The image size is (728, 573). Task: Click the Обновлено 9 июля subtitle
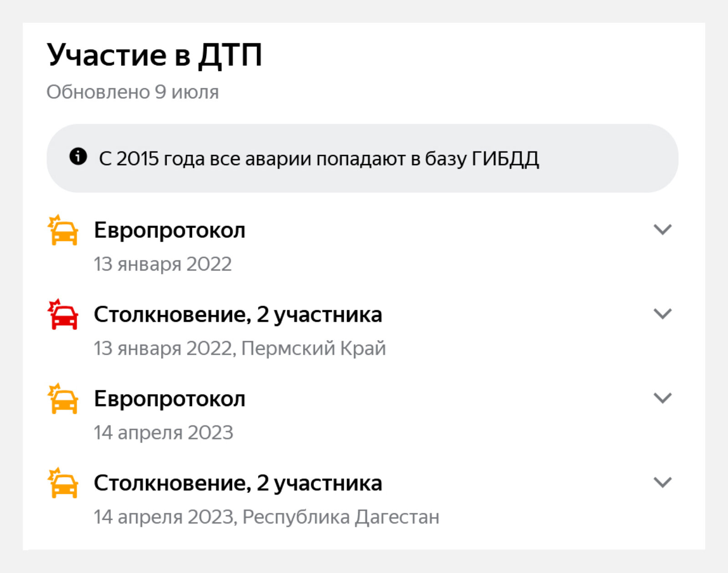[133, 92]
